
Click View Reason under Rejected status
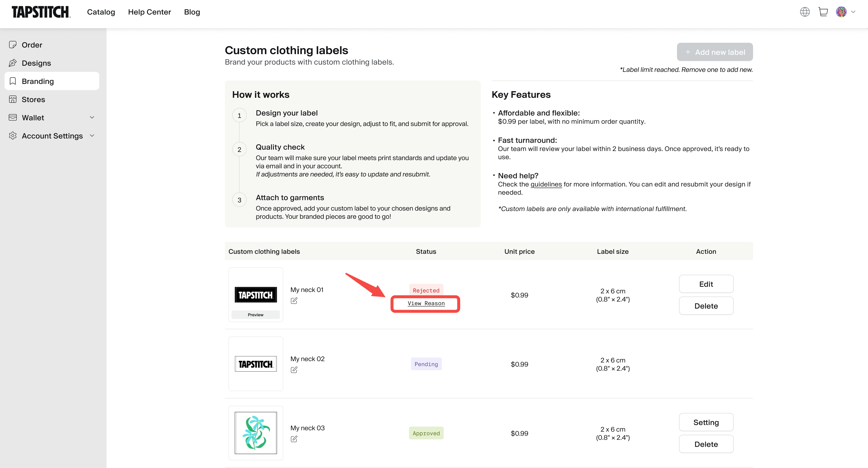click(x=426, y=303)
